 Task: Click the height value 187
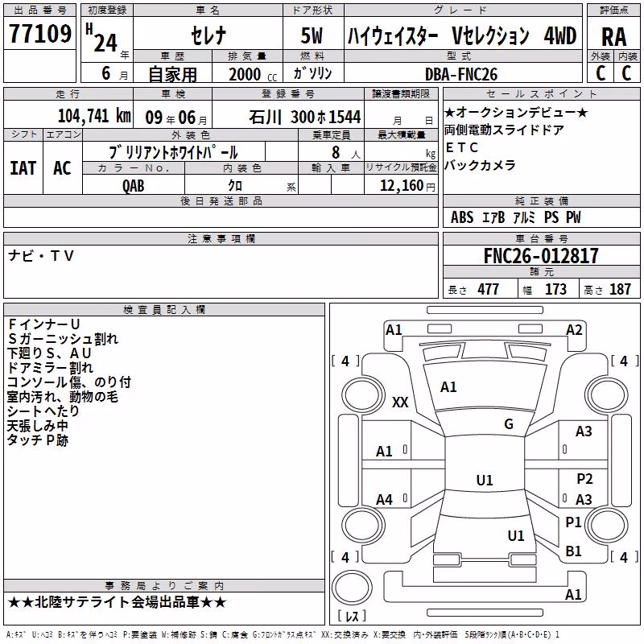point(620,289)
